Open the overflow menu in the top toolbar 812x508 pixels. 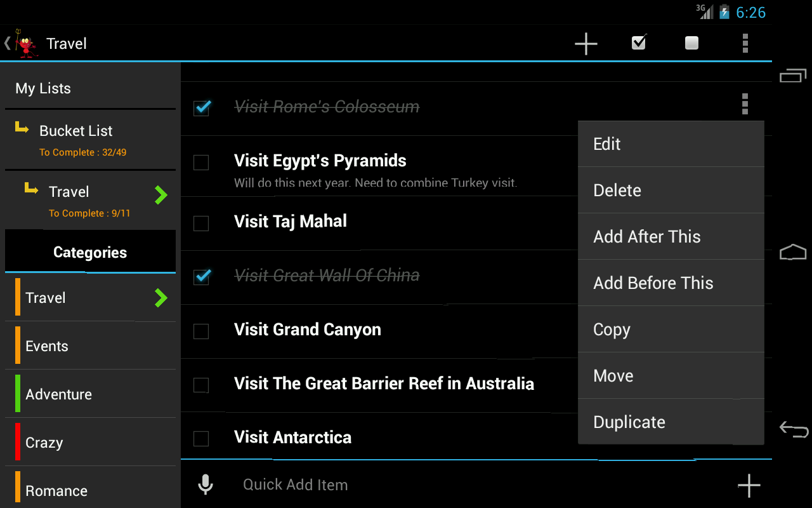tap(745, 43)
